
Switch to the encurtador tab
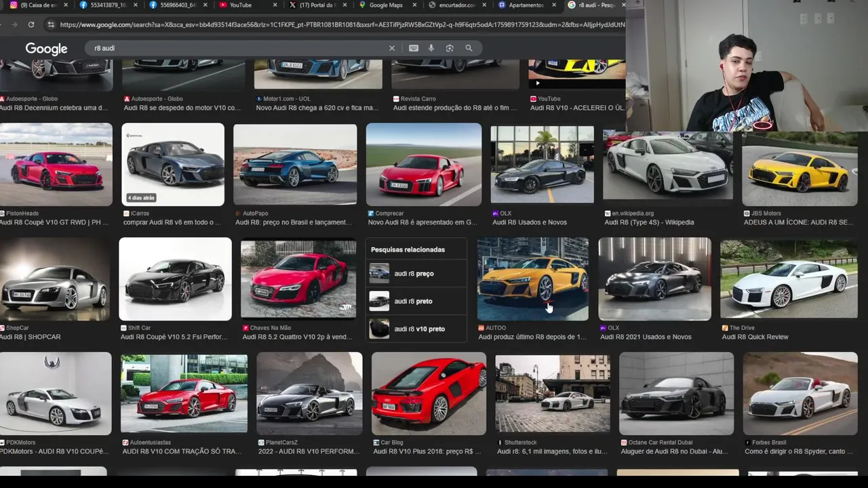tap(457, 5)
